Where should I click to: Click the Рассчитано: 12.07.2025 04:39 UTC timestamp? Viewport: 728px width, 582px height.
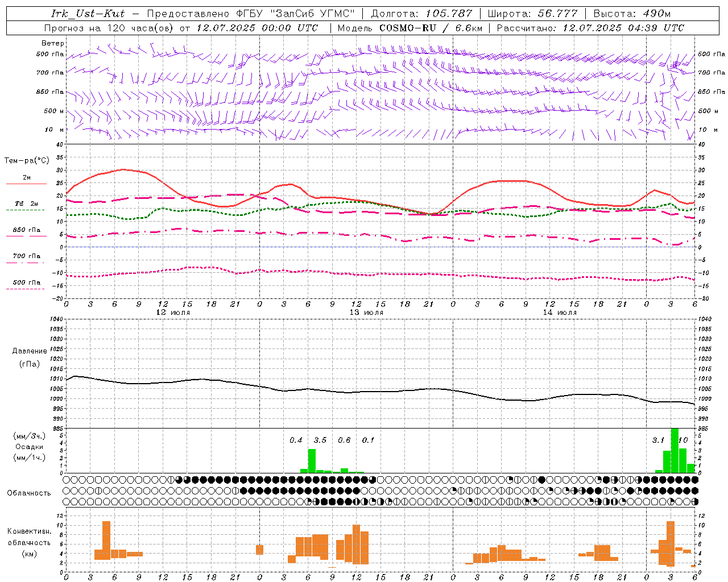590,28
